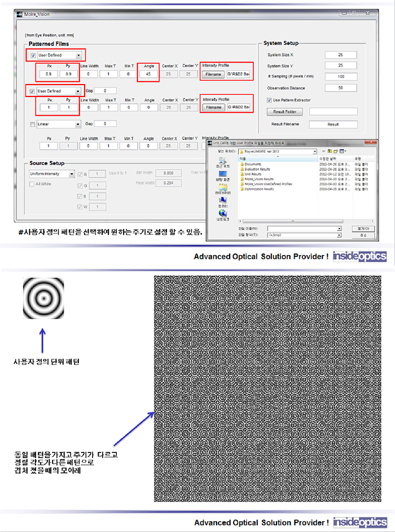Select the Computer icon in sidebar
Image resolution: width=395 pixels, height=532 pixels.
pyautogui.click(x=222, y=205)
